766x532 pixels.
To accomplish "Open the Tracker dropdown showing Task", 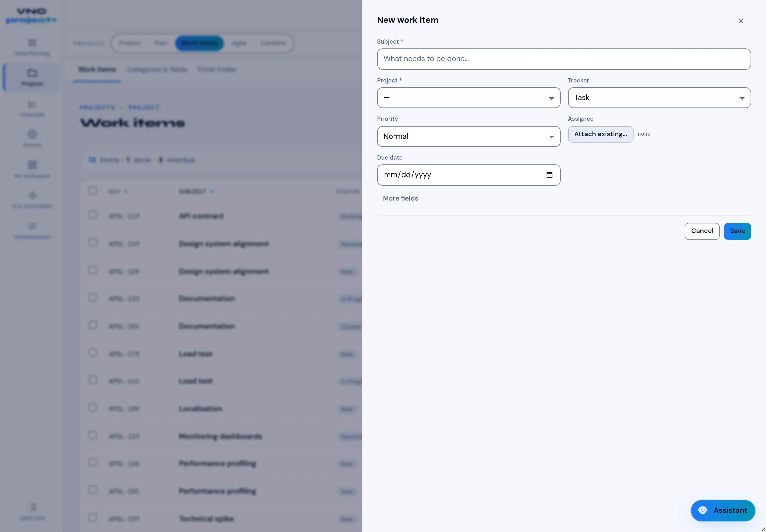I will coord(659,98).
